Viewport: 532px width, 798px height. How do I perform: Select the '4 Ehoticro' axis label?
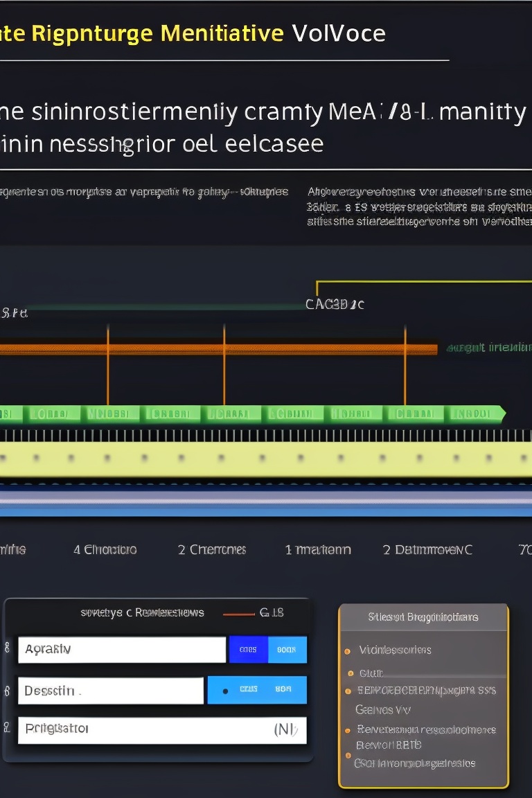[x=105, y=550]
